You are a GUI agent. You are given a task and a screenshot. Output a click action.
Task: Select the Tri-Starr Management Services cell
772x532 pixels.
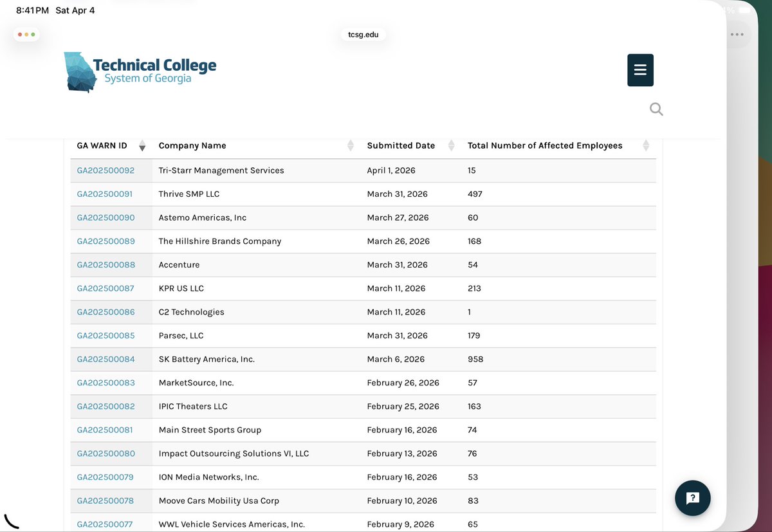[257, 170]
